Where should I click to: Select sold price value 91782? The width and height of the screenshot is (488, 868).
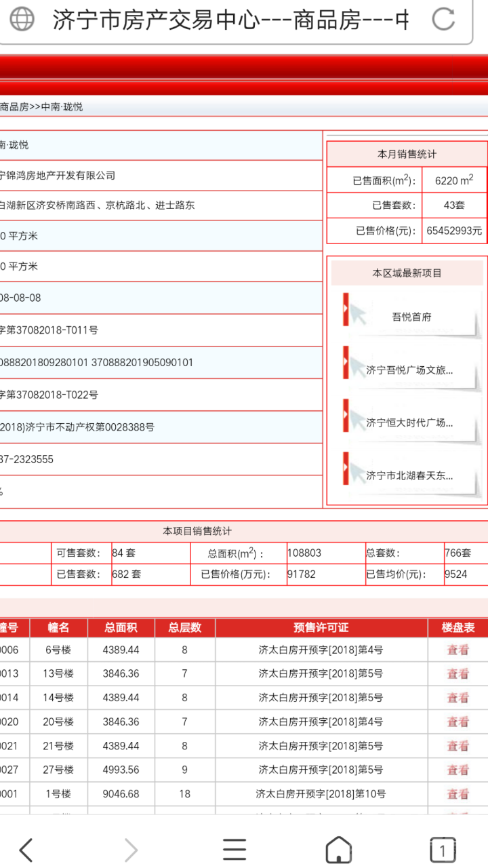click(302, 574)
